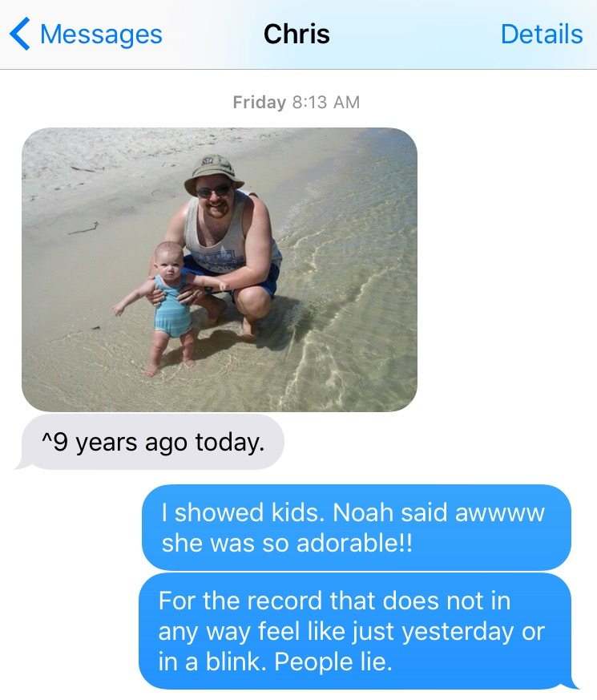
Task: Select the "I showed kids" blue bubble
Action: 357,528
